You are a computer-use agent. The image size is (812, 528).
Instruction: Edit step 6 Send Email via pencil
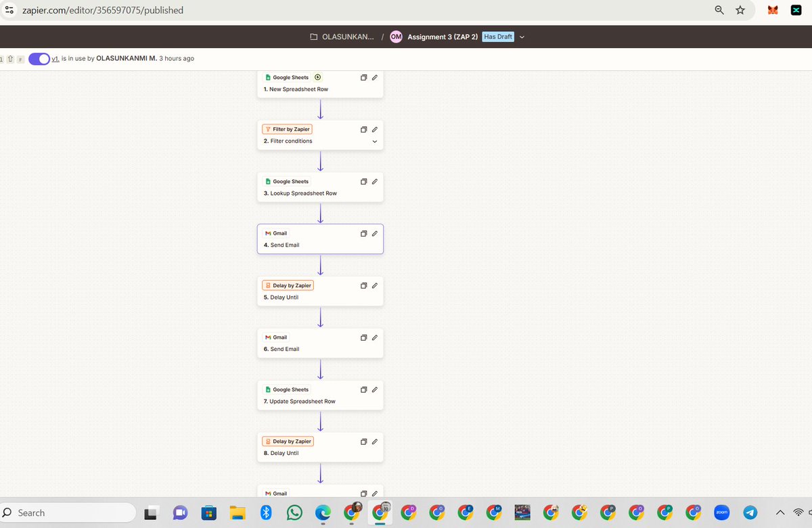[x=374, y=337]
